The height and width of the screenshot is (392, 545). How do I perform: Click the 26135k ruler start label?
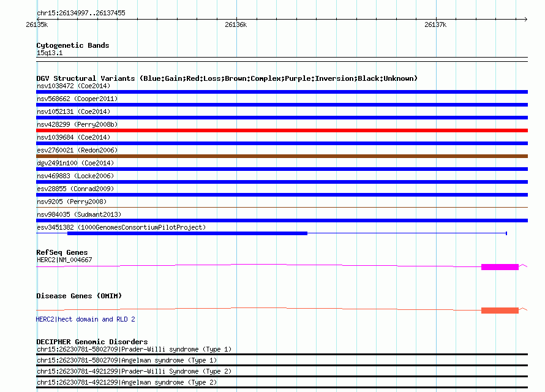click(x=37, y=24)
